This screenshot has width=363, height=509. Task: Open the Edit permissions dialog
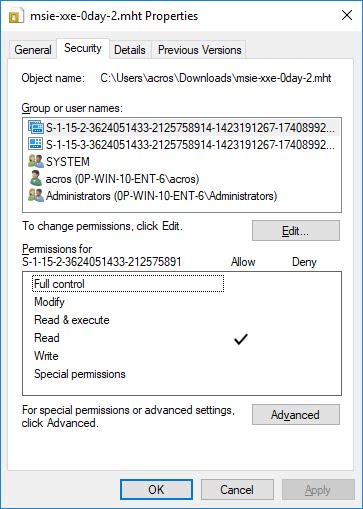[296, 230]
